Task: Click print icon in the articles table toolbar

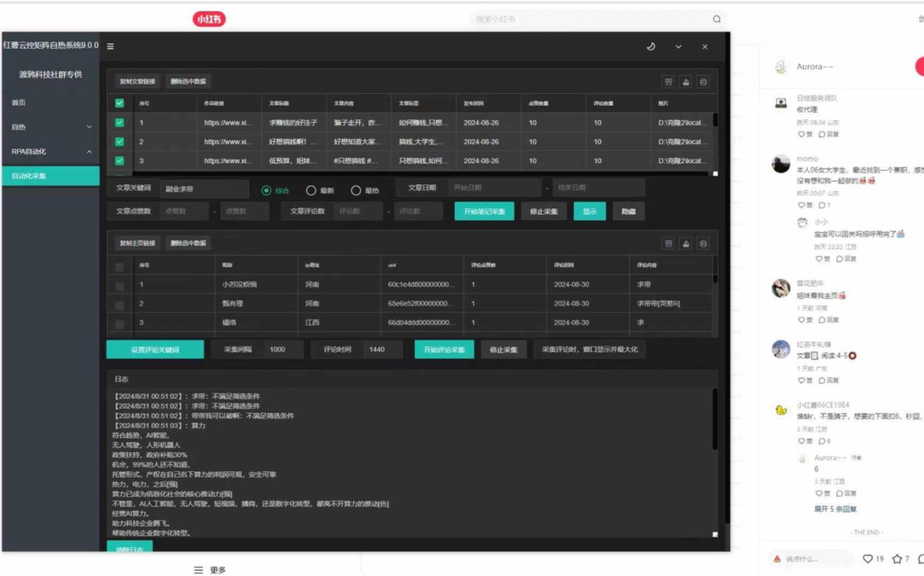Action: pyautogui.click(x=704, y=81)
